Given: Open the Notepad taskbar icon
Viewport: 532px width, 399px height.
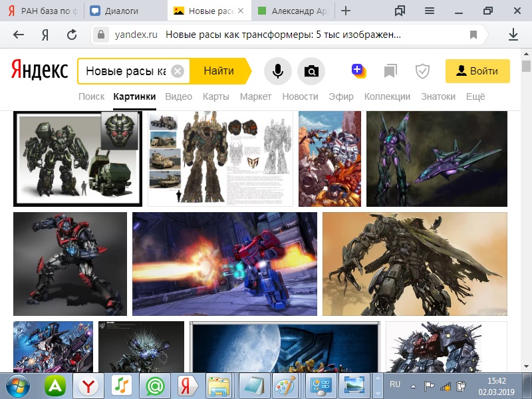Looking at the screenshot, I should [x=254, y=386].
